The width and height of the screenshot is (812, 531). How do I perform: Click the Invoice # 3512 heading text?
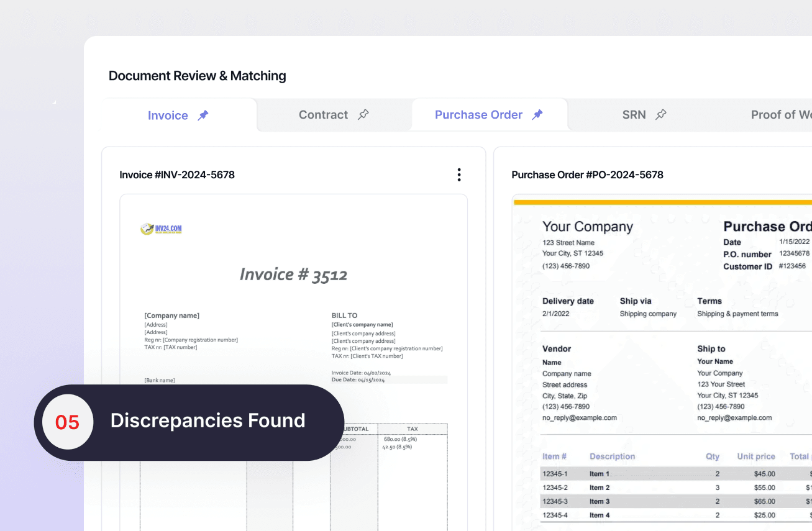pos(293,275)
